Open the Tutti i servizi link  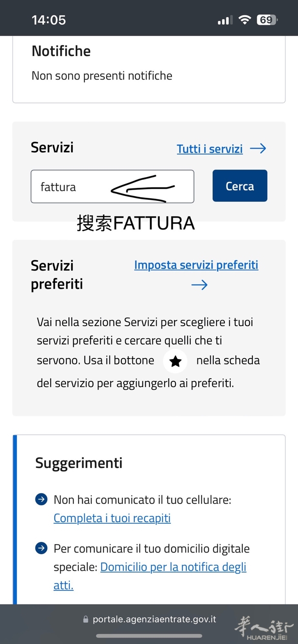tap(209, 149)
